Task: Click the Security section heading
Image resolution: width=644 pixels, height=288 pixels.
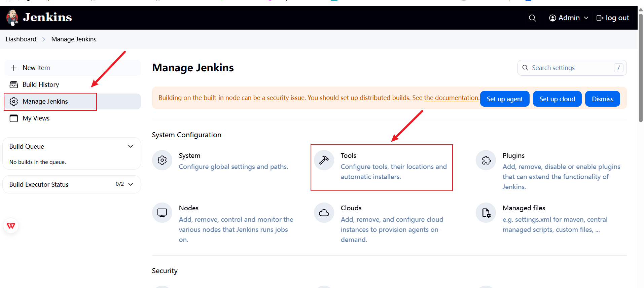Action: click(165, 271)
